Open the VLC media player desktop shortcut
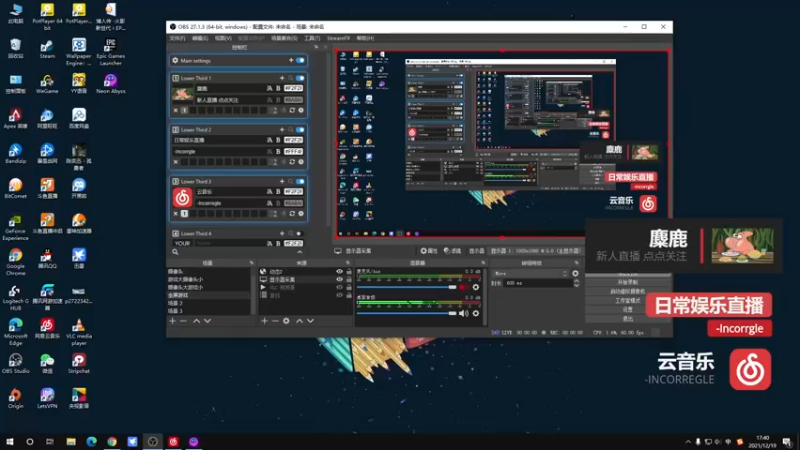The height and width of the screenshot is (450, 800). (x=79, y=332)
